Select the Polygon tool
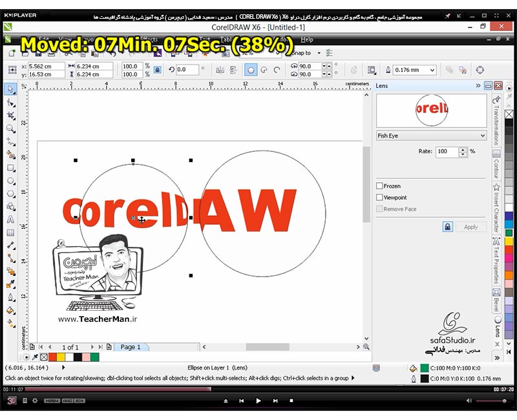This screenshot has height=420, width=517. [10, 194]
